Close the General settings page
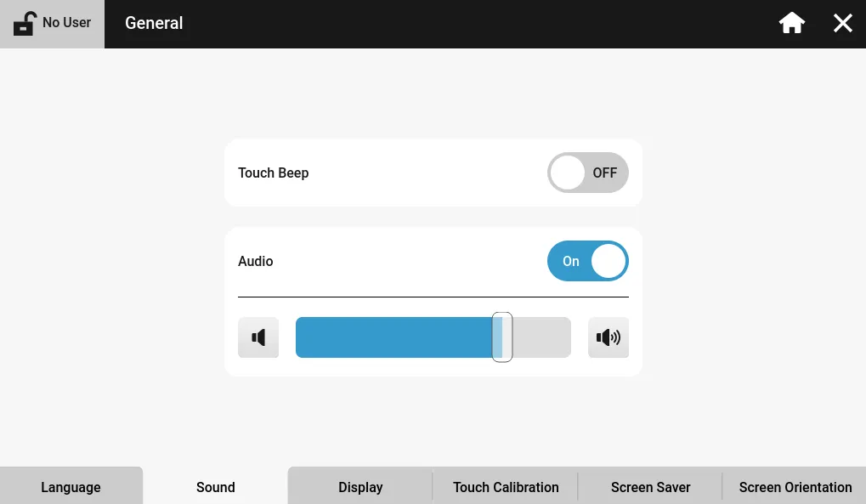866x504 pixels. [842, 24]
